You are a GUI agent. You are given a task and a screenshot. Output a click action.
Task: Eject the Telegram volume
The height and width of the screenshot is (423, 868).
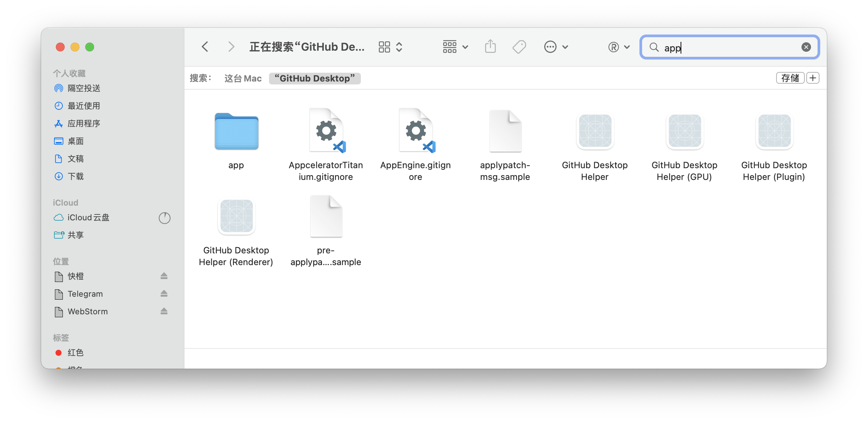pos(164,294)
